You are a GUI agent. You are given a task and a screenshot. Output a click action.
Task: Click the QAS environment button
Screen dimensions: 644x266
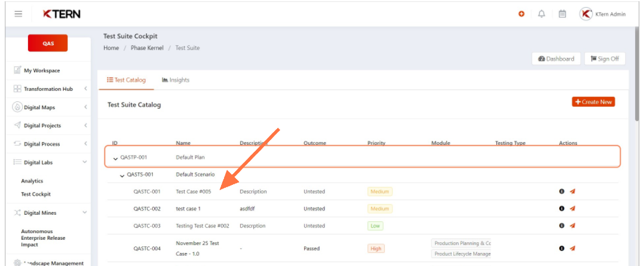tap(48, 44)
